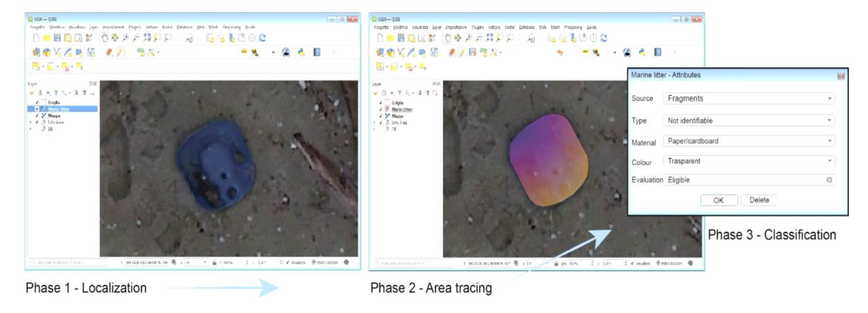Click Save Layer Edits icon in right window
Screen dimensions: 868x313
tap(472, 52)
